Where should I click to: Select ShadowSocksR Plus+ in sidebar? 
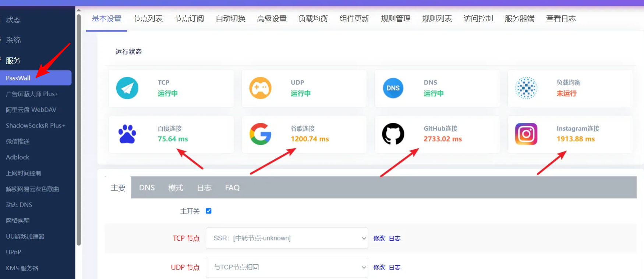[35, 126]
